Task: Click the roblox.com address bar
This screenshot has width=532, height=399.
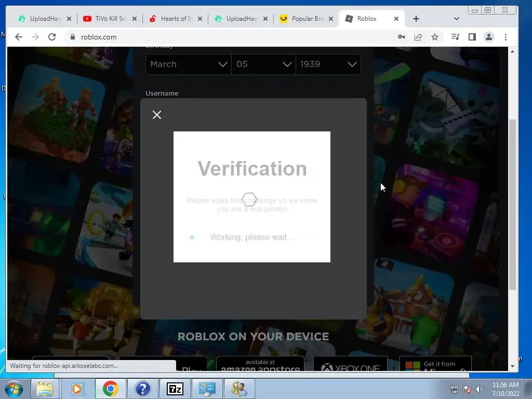Action: pyautogui.click(x=231, y=37)
